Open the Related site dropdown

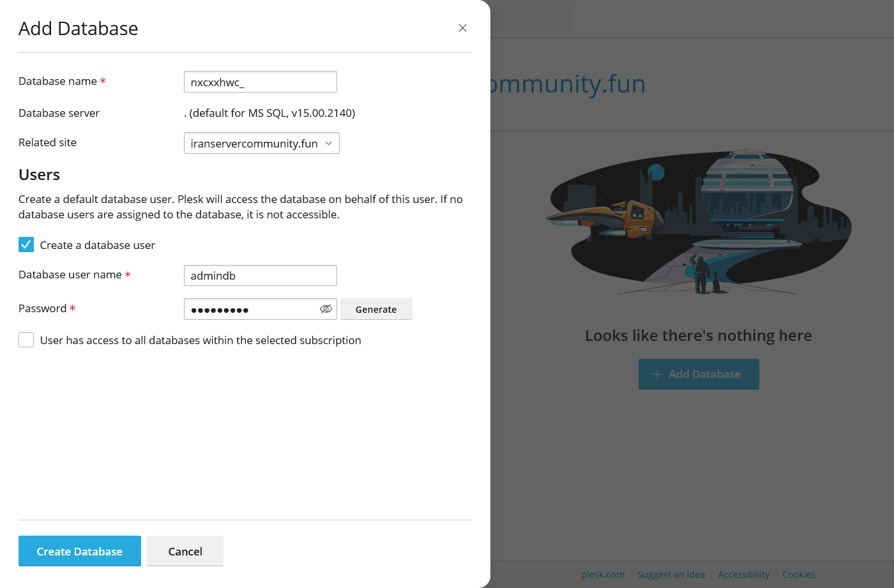[261, 143]
